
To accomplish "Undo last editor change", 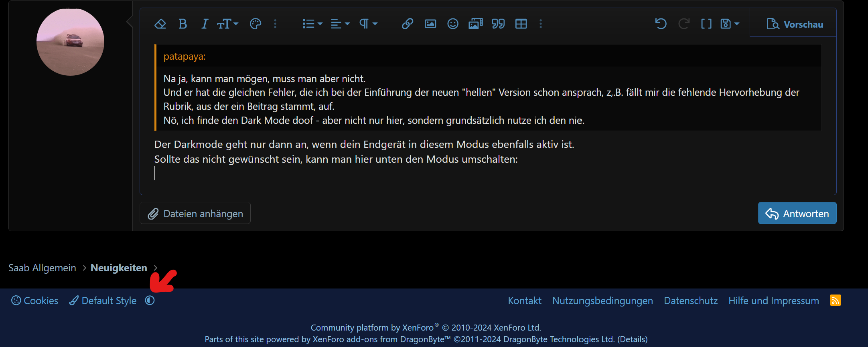I will 661,24.
